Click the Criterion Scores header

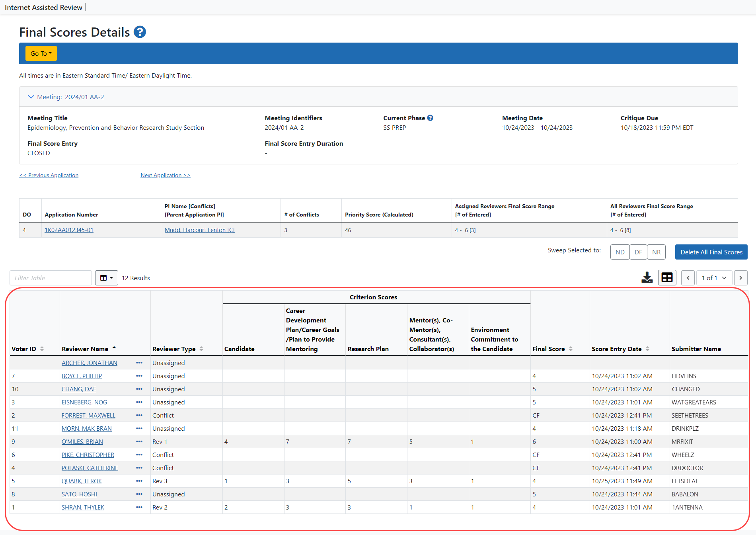click(x=373, y=297)
